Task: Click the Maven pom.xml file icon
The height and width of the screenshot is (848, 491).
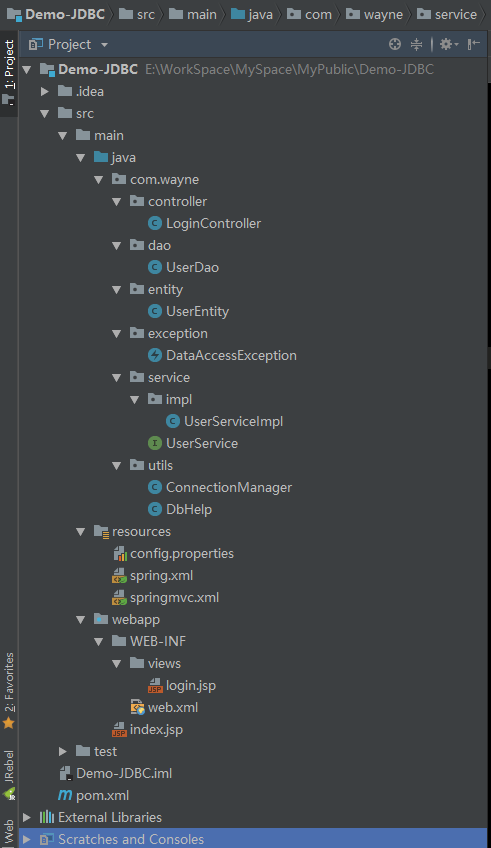Action: [x=65, y=795]
